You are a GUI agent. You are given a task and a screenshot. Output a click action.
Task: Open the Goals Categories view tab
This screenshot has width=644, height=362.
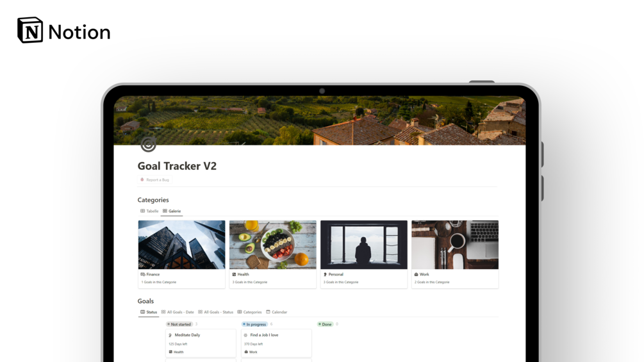249,312
